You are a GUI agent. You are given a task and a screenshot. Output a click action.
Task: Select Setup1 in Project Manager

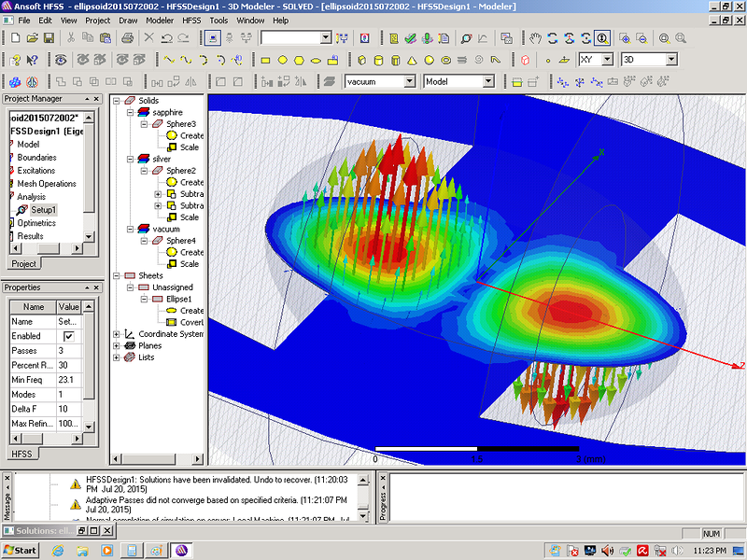point(43,210)
